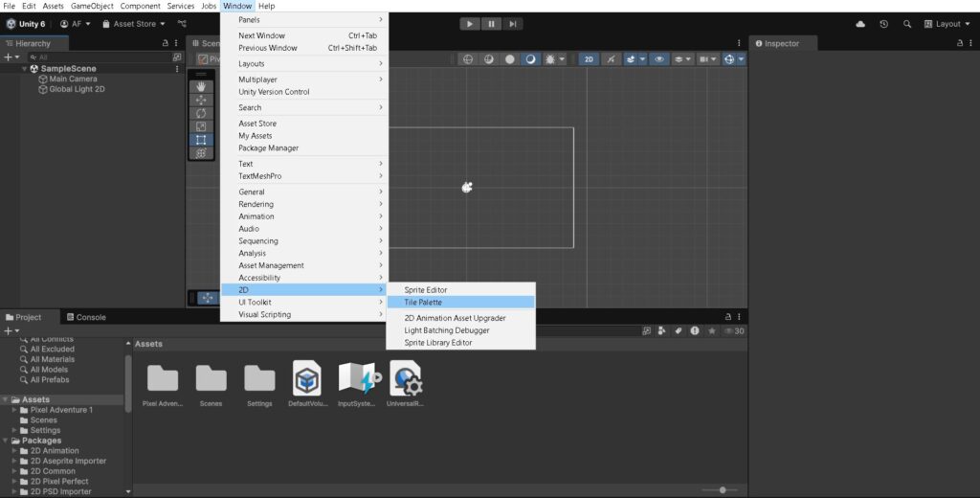Expand the Rendering submenu
The width and height of the screenshot is (980, 498).
(303, 204)
